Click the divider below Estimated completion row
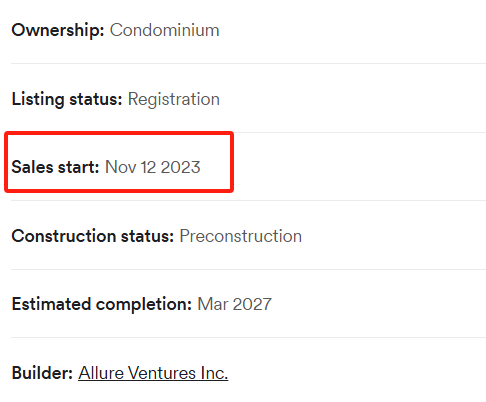This screenshot has width=486, height=402. click(248, 337)
